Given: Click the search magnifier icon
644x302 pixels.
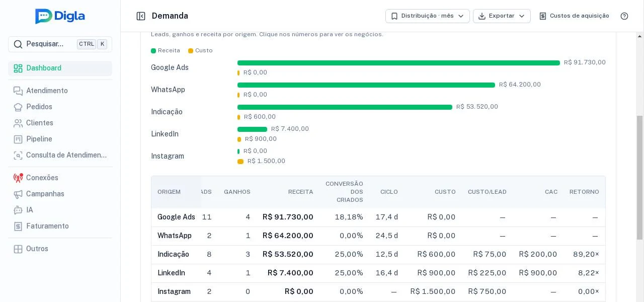Looking at the screenshot, I should (x=18, y=44).
